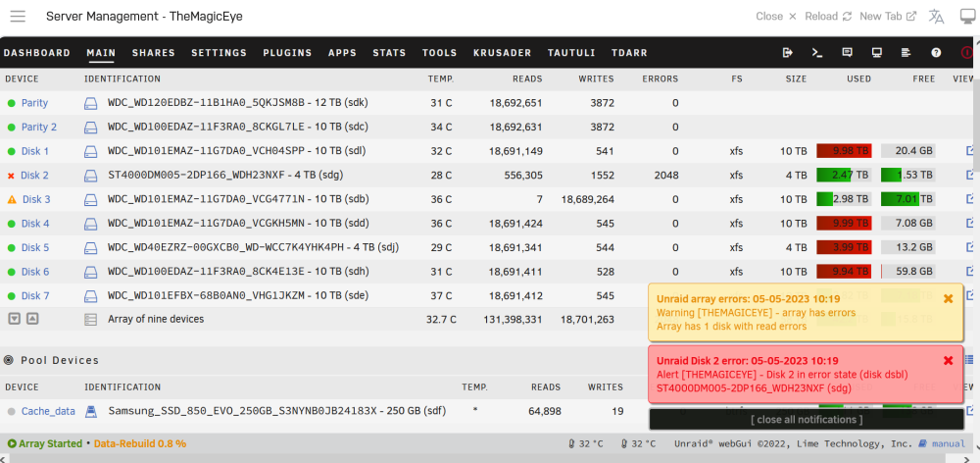Browse Disk 1 via its view icon
Image resolution: width=980 pixels, height=463 pixels.
pyautogui.click(x=970, y=151)
